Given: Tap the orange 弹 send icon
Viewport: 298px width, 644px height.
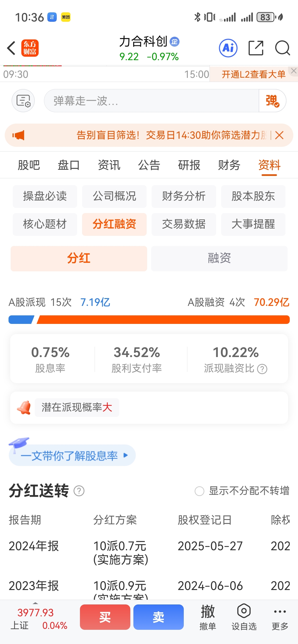Looking at the screenshot, I should click(x=272, y=101).
